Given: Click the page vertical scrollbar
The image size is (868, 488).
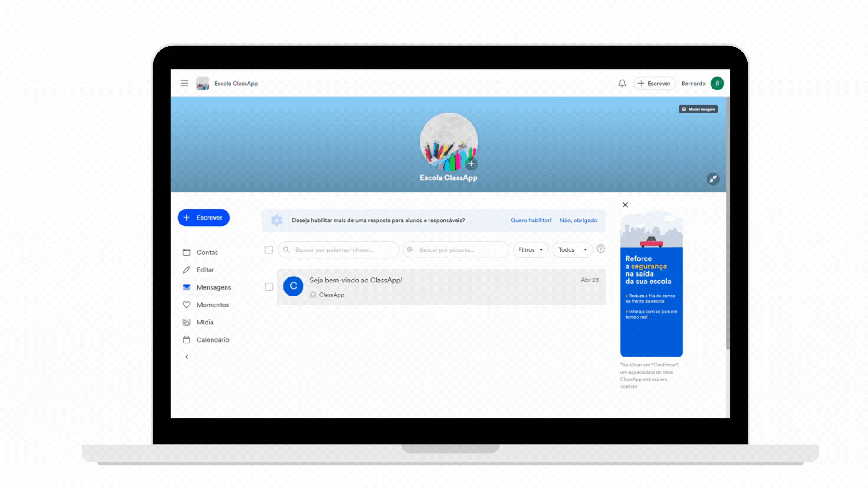Looking at the screenshot, I should (728, 224).
